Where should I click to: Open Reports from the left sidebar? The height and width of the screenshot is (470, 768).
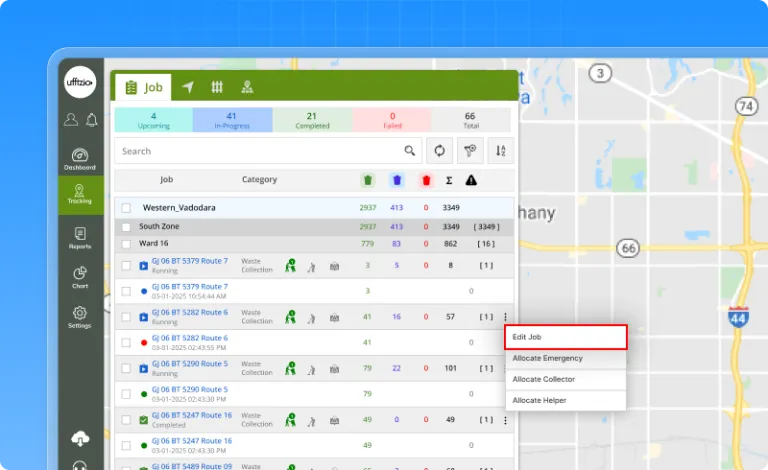coord(80,238)
